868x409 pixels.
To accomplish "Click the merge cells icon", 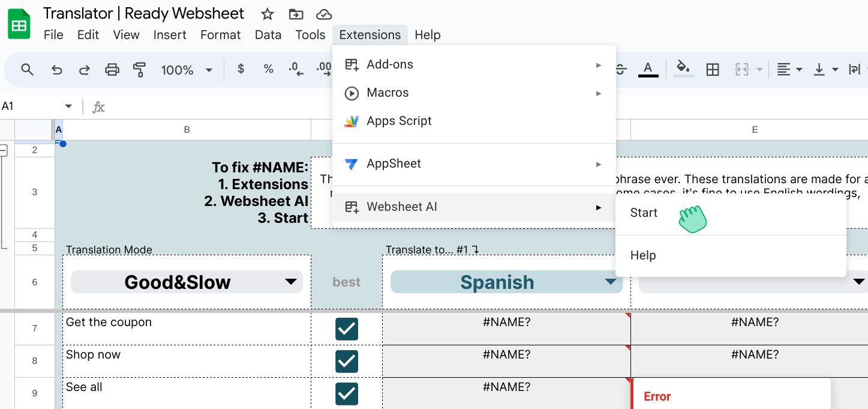I will point(742,70).
